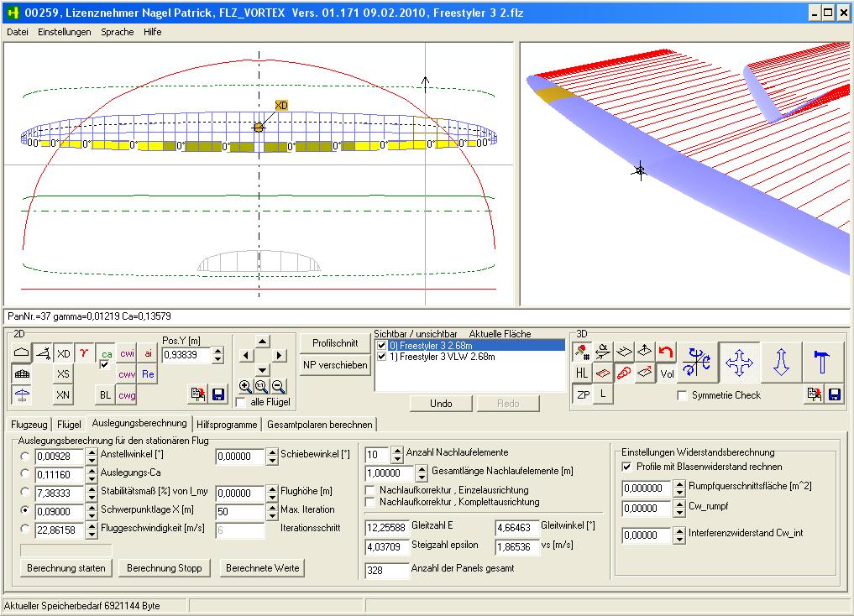Open the Einstellungen menu
Image resolution: width=854 pixels, height=616 pixels.
coord(64,32)
